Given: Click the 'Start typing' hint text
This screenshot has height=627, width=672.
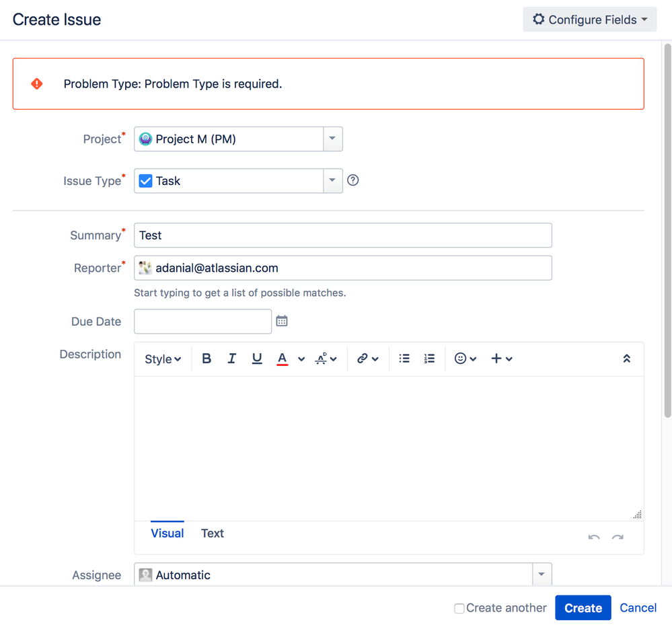Looking at the screenshot, I should [239, 293].
